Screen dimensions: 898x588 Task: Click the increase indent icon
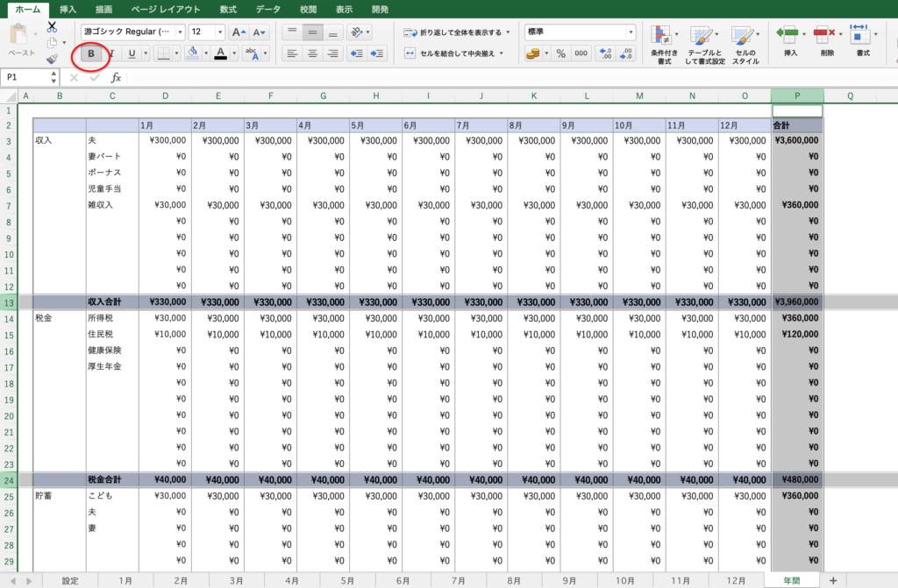[x=377, y=53]
